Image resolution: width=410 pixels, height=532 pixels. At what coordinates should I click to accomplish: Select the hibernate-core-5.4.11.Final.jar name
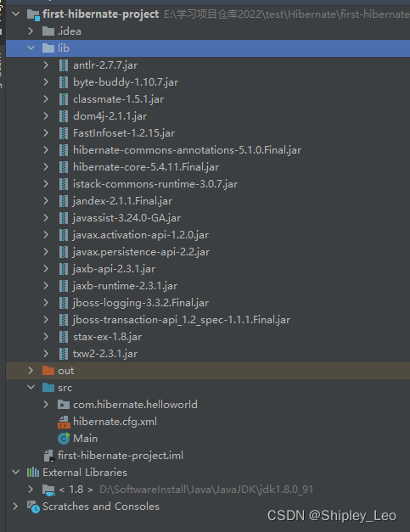point(146,167)
